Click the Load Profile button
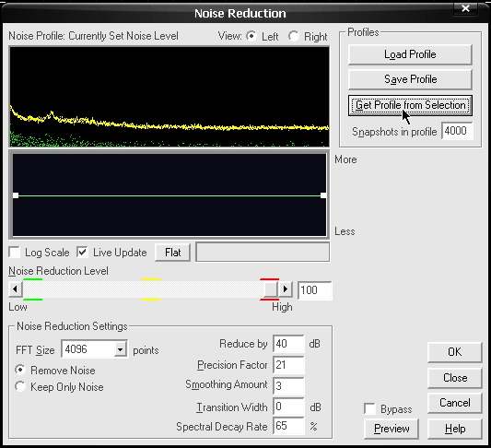Image resolution: width=491 pixels, height=448 pixels. (x=410, y=54)
